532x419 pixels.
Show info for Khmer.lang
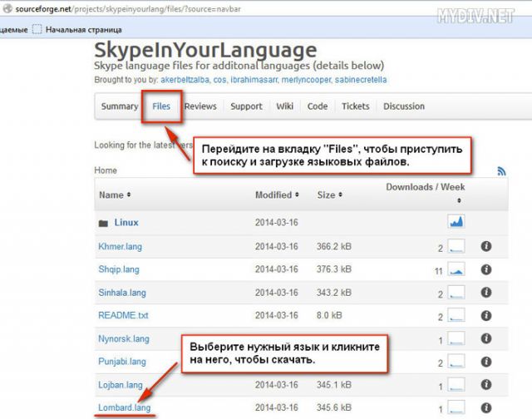pyautogui.click(x=486, y=246)
